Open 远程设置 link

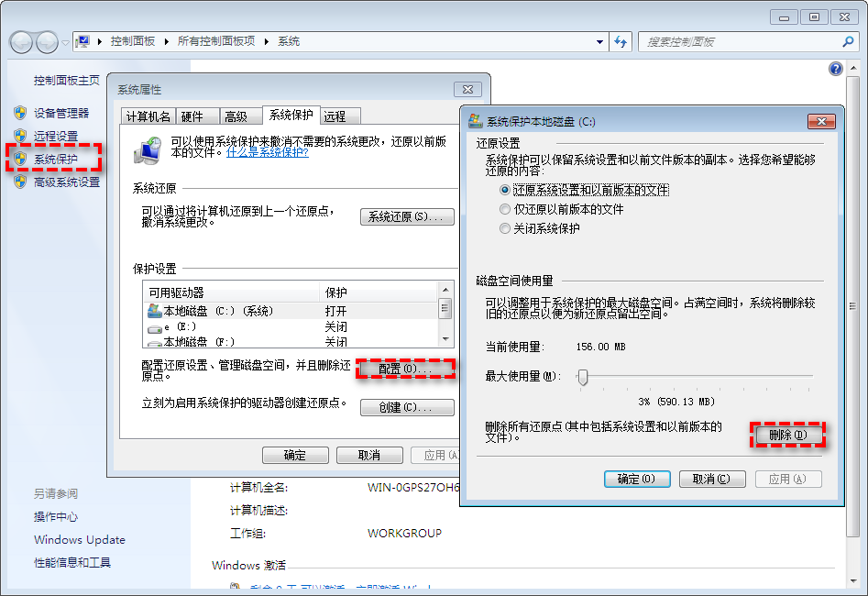coord(55,136)
